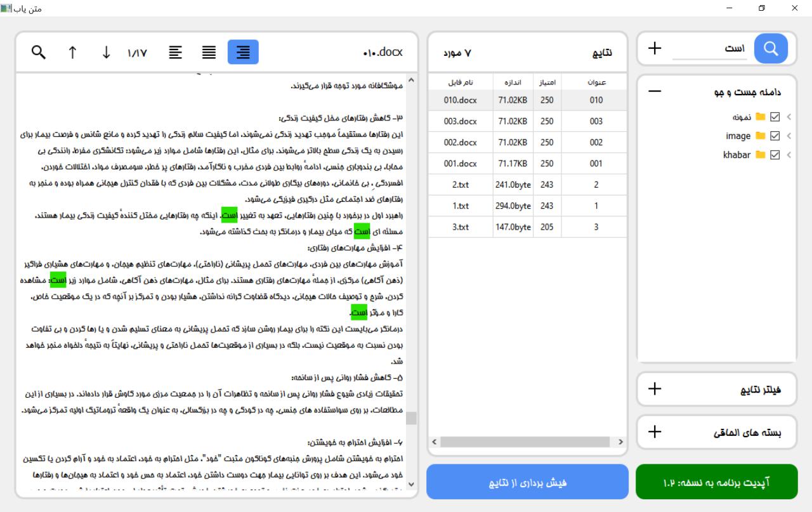Image resolution: width=812 pixels, height=512 pixels.
Task: Click the results scrollbar left arrow
Action: click(x=434, y=442)
